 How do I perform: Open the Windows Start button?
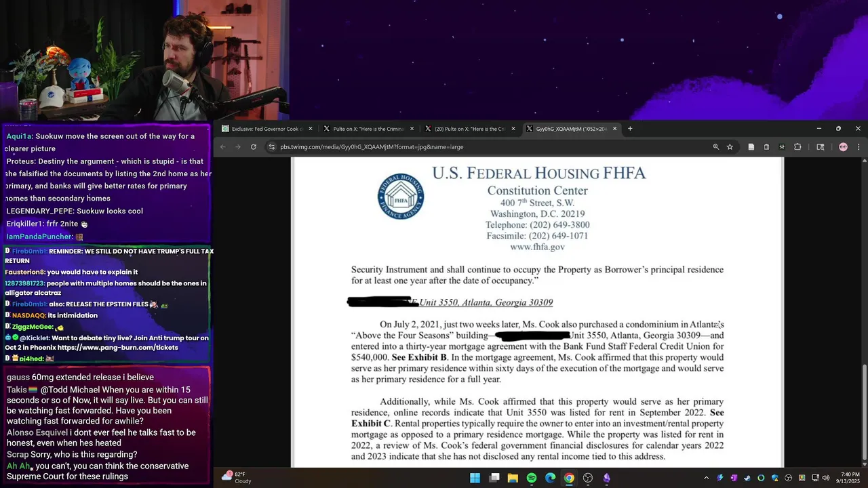(475, 478)
